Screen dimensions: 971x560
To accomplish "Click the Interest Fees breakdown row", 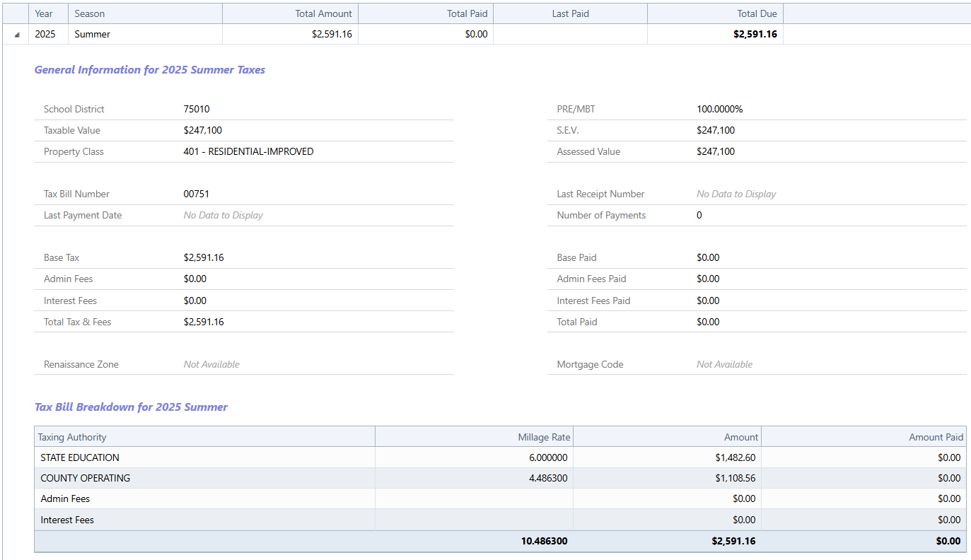I will [67, 520].
